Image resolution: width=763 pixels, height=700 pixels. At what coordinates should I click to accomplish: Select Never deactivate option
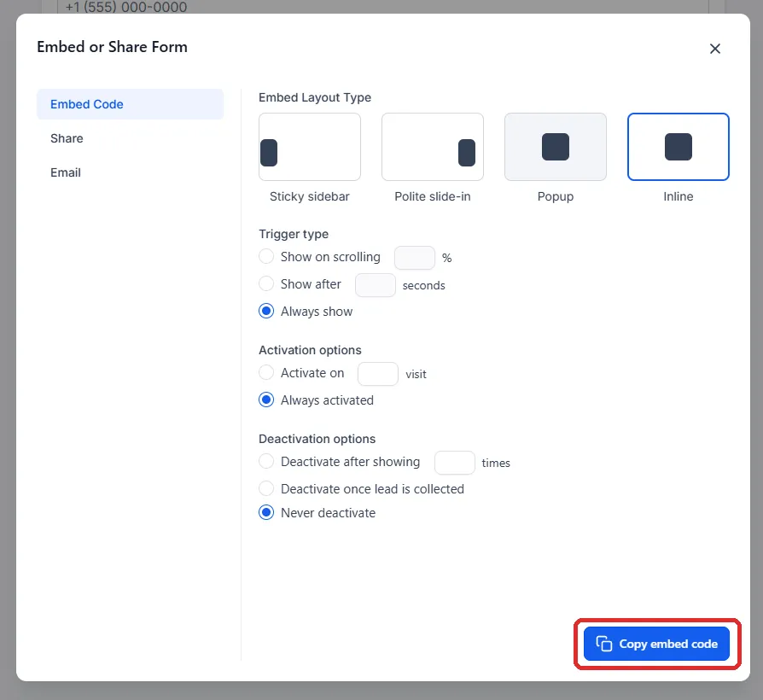[266, 512]
